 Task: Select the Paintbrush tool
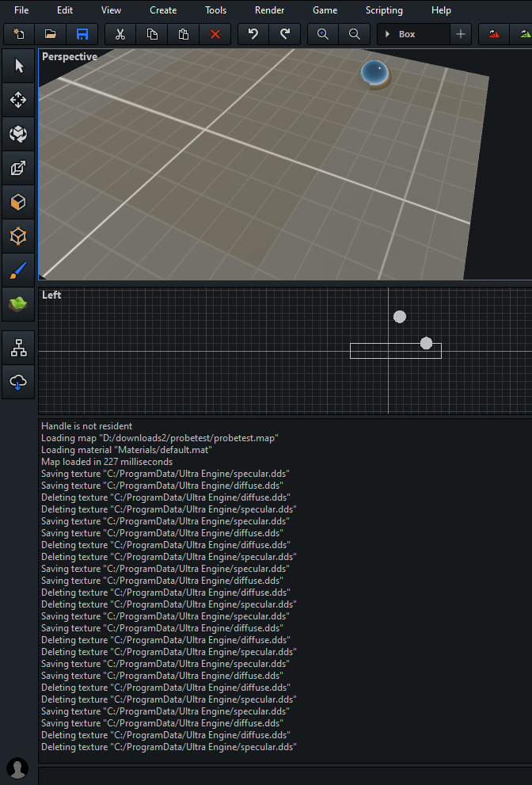[18, 270]
